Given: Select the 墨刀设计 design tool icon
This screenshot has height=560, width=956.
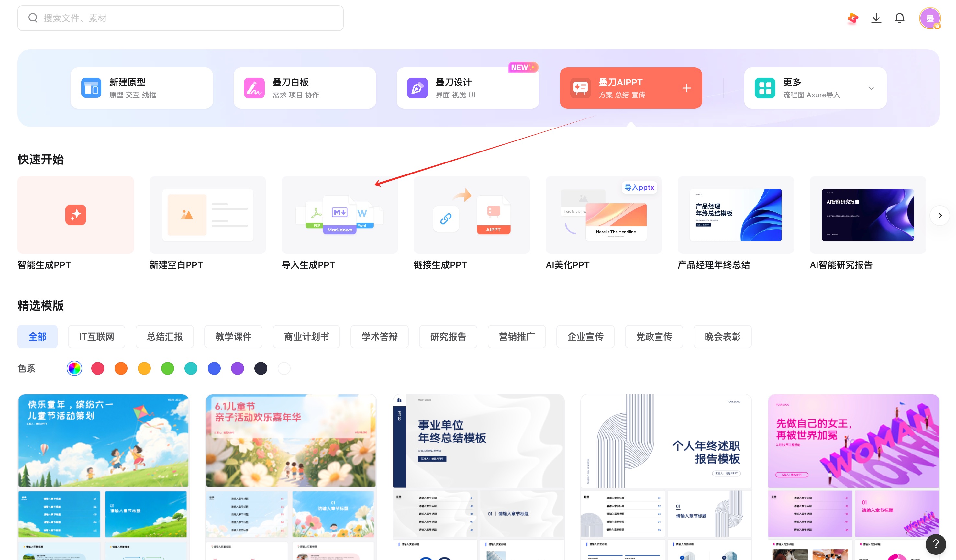Looking at the screenshot, I should point(417,88).
